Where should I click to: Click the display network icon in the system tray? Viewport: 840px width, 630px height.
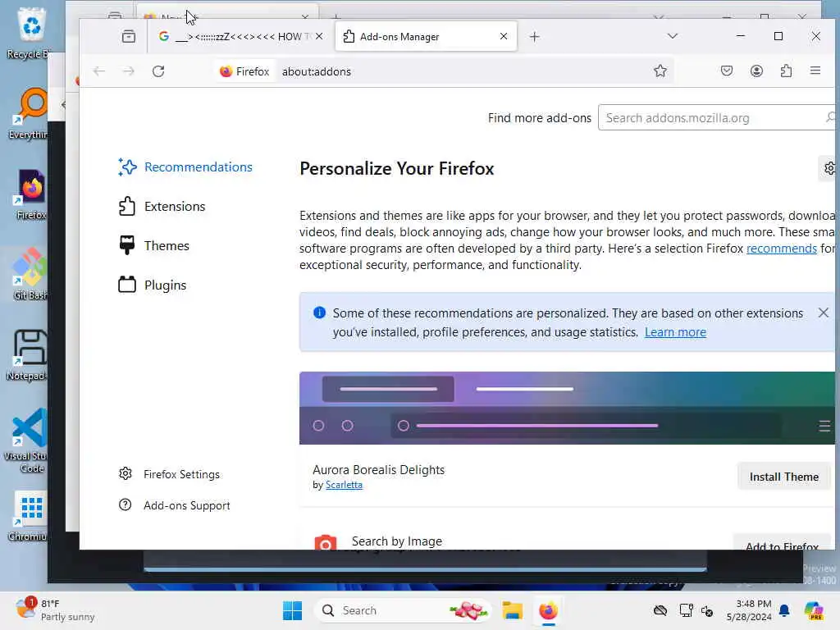(x=686, y=610)
